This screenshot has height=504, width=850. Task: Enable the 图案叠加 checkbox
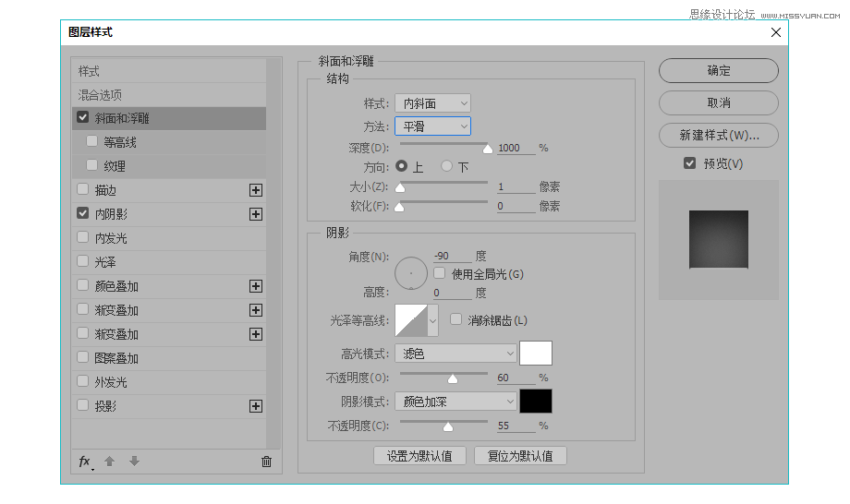pos(83,357)
